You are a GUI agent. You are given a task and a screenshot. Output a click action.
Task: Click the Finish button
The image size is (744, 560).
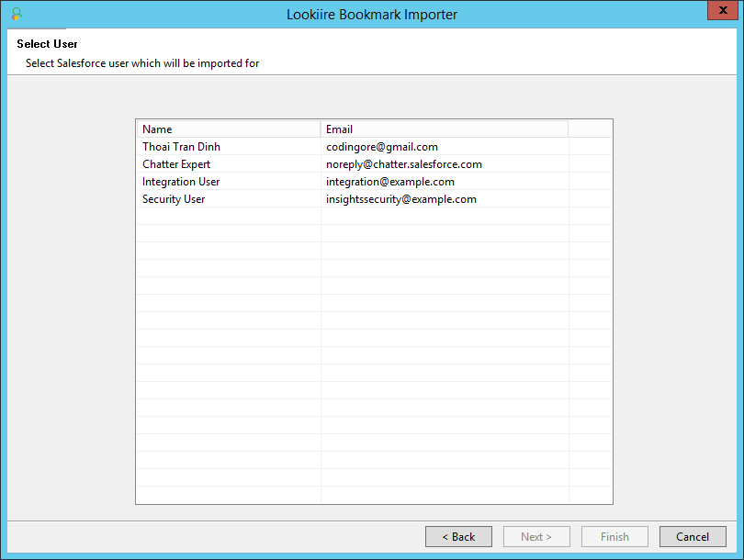pyautogui.click(x=614, y=536)
